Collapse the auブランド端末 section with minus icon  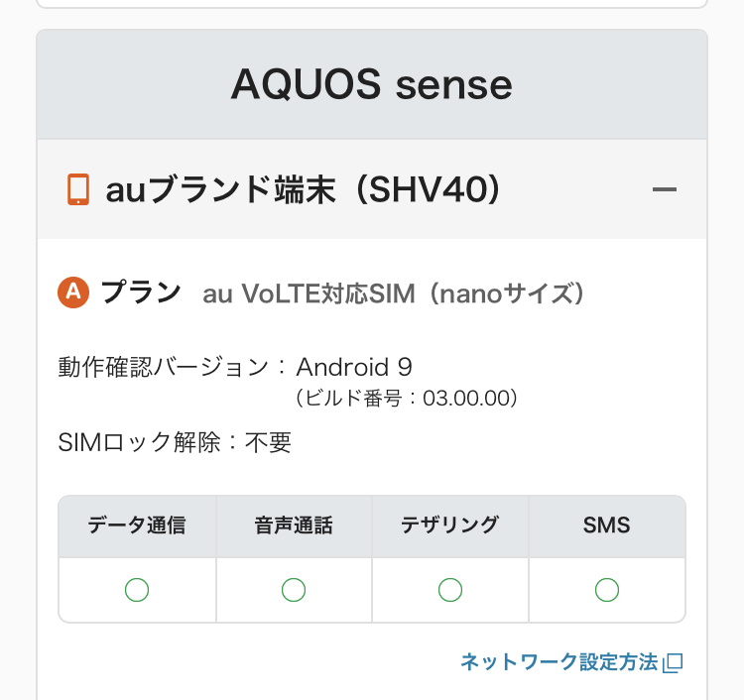coord(665,188)
